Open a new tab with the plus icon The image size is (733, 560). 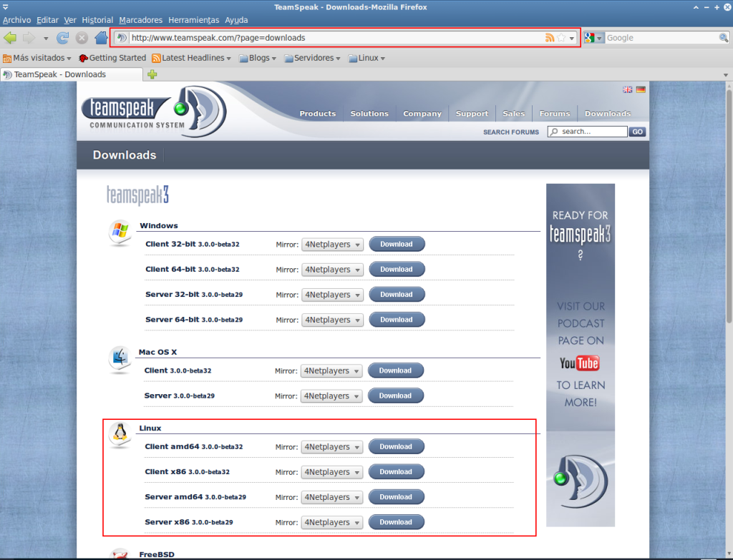point(152,74)
